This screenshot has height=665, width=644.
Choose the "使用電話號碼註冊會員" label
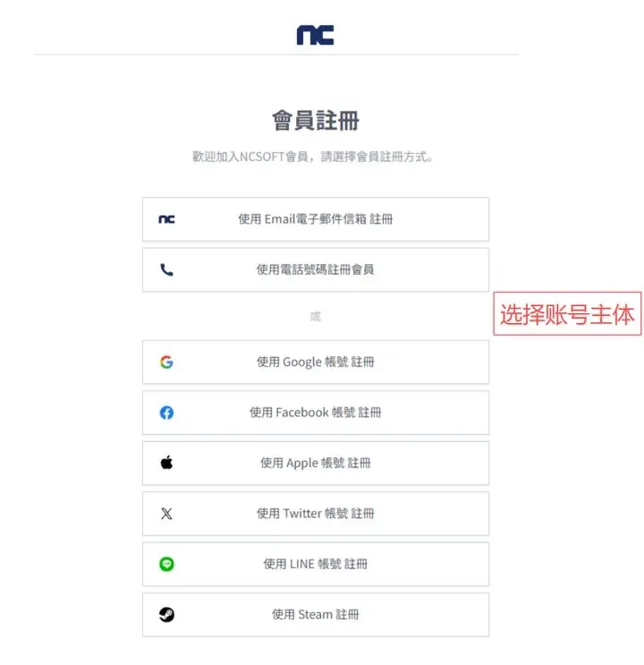315,269
